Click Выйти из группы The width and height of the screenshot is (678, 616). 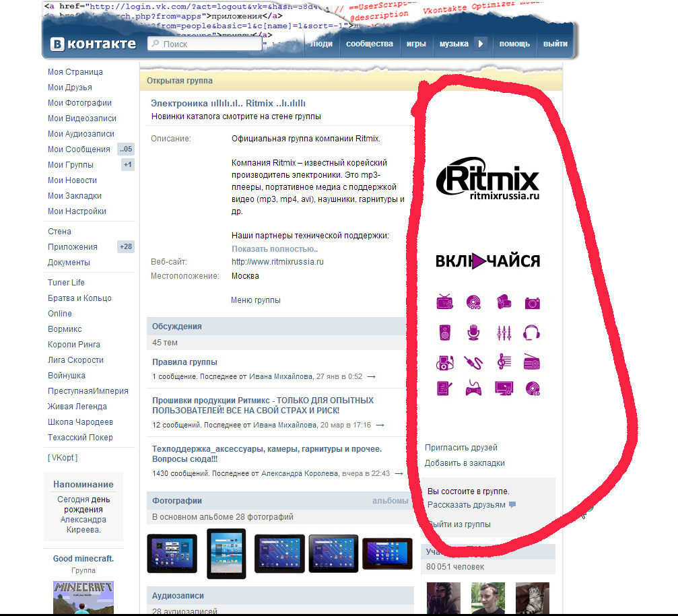pyautogui.click(x=459, y=524)
